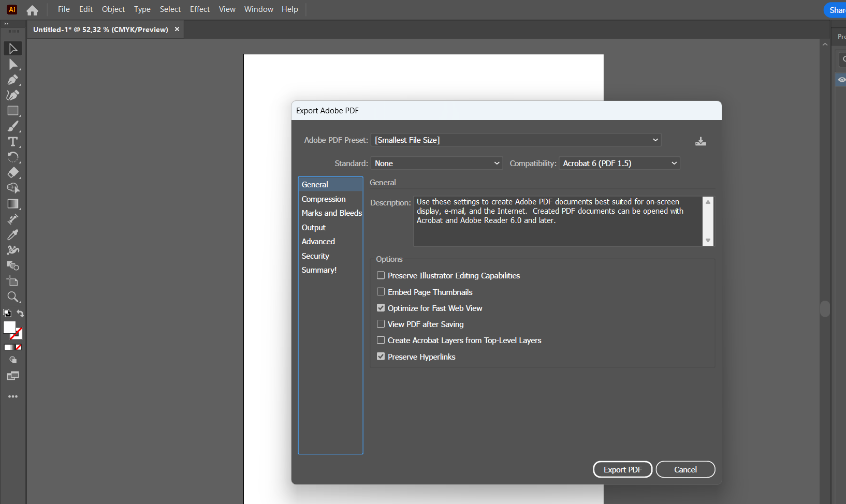Select the Rotate tool
Screen dimensions: 846x504
point(13,157)
